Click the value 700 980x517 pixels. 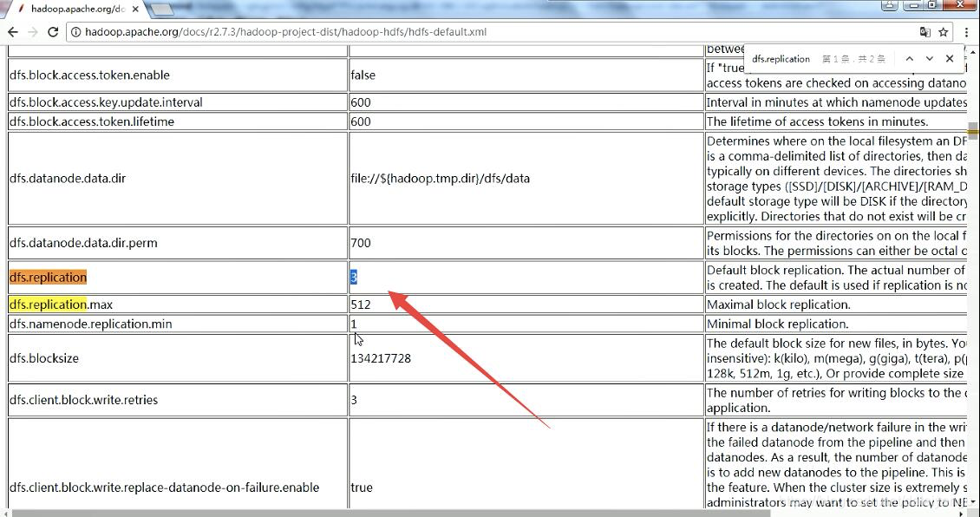(x=361, y=243)
